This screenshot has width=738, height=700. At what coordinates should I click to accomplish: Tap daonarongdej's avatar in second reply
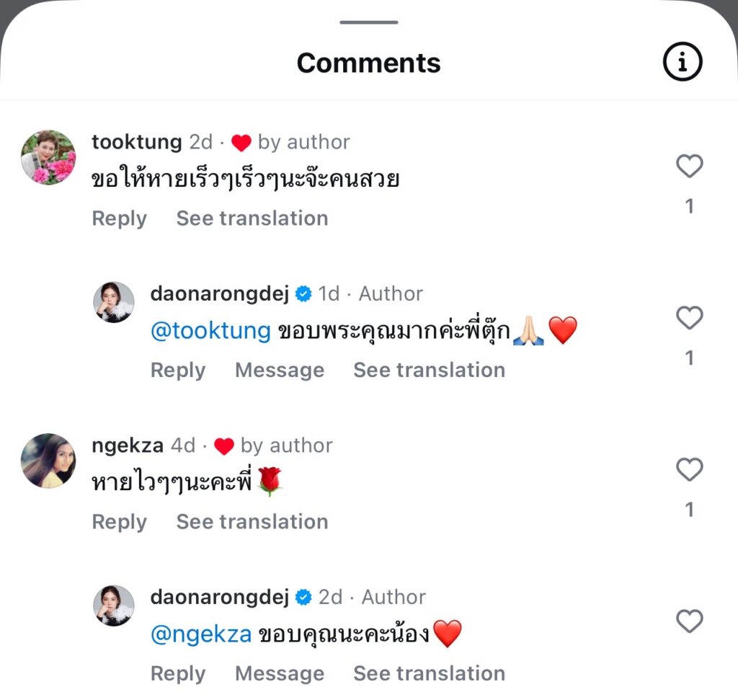click(x=114, y=606)
